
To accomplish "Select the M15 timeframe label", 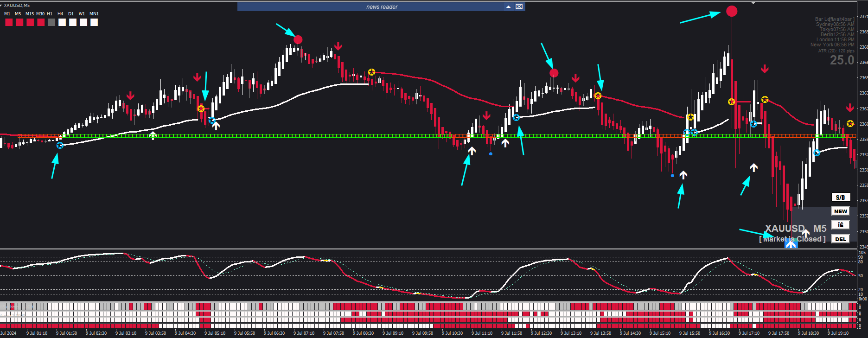I will point(30,14).
